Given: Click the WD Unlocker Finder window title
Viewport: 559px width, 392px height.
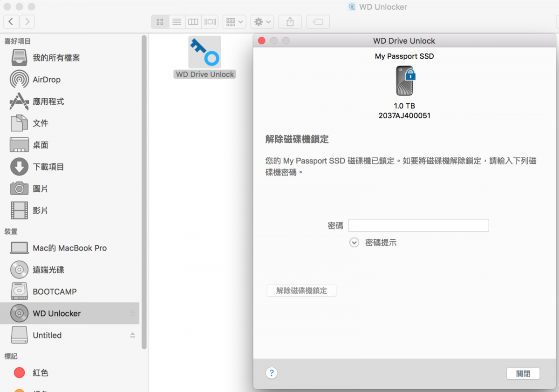Looking at the screenshot, I should (x=383, y=7).
